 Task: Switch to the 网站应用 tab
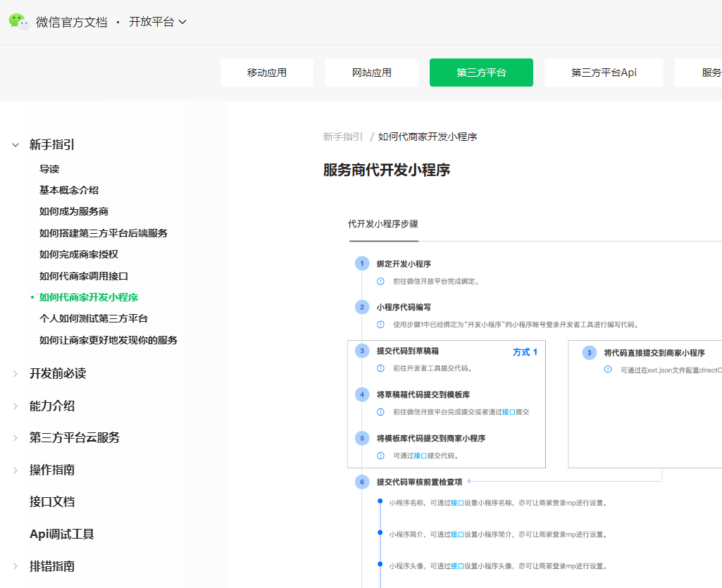(371, 73)
